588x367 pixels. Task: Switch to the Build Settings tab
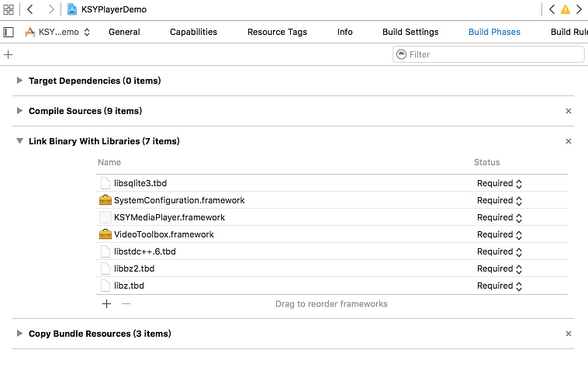(x=410, y=32)
